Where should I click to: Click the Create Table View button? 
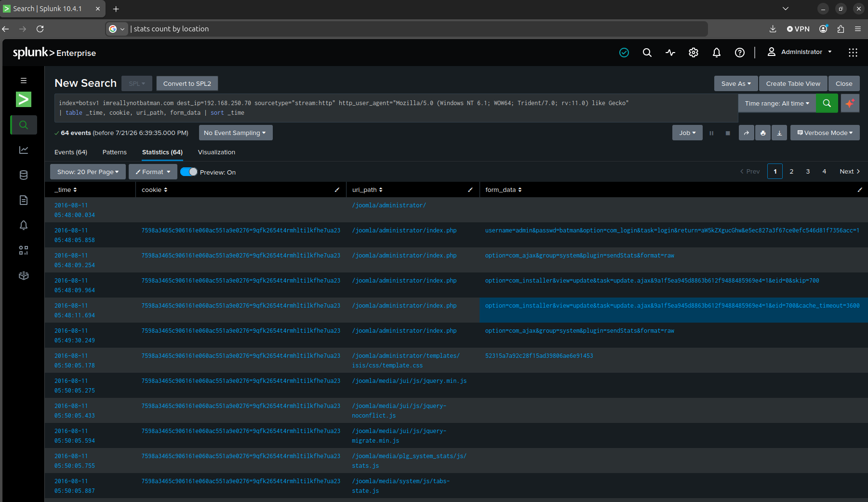(793, 83)
